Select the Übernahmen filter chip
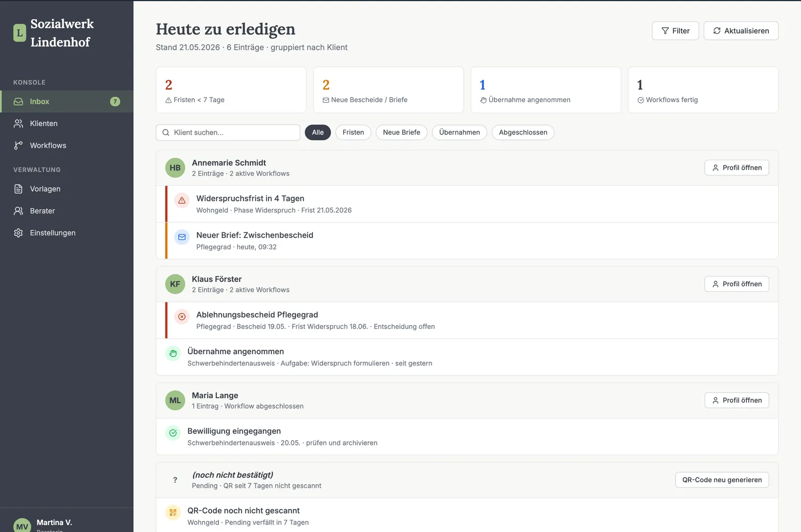The height and width of the screenshot is (532, 801). (x=460, y=132)
